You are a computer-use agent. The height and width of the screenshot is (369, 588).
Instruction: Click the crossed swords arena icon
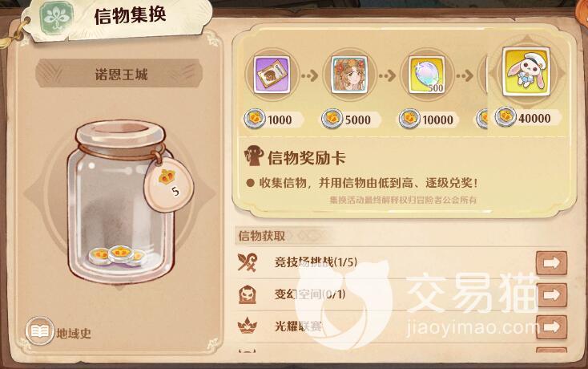[248, 262]
